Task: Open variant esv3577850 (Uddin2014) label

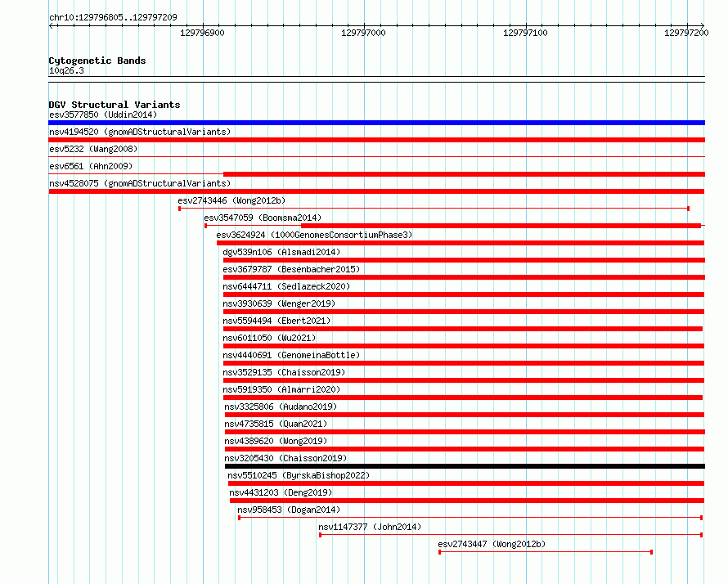Action: tap(103, 115)
